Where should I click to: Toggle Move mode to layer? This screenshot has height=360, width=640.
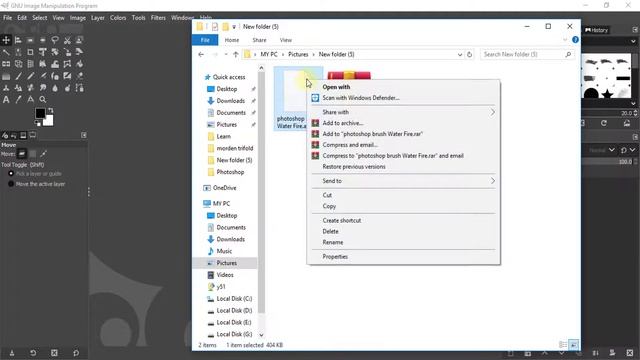coord(22,154)
